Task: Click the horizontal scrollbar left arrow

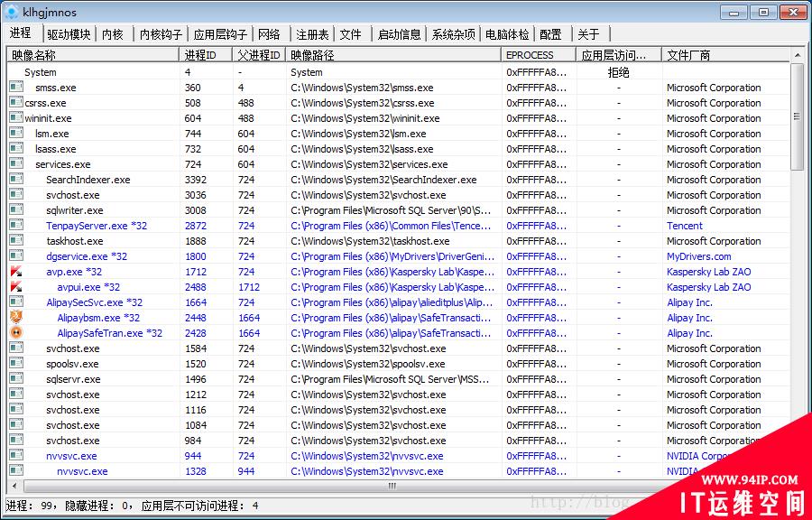Action: (14, 486)
